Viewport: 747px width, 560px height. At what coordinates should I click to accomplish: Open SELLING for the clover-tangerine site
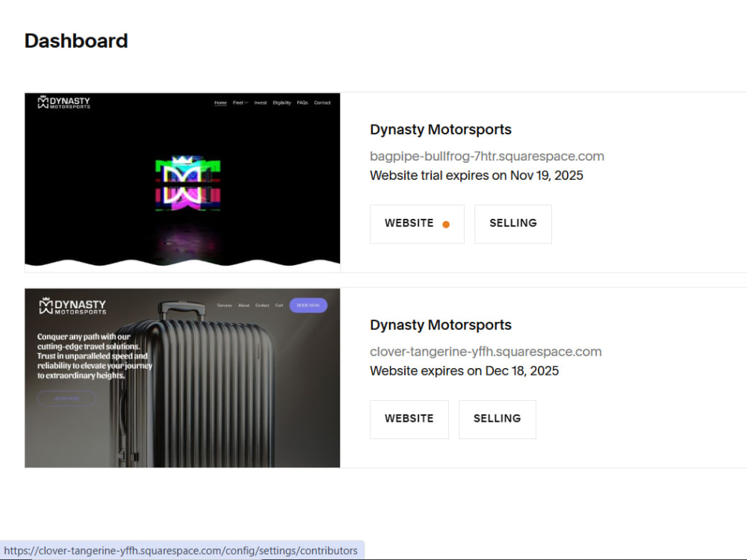[498, 420]
